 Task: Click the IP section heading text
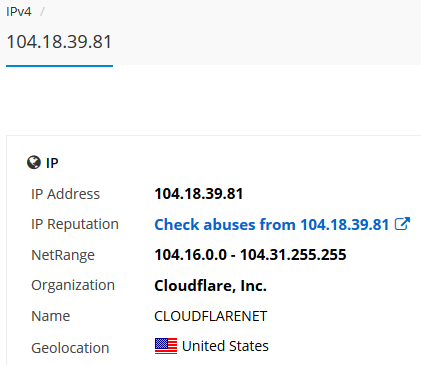52,163
